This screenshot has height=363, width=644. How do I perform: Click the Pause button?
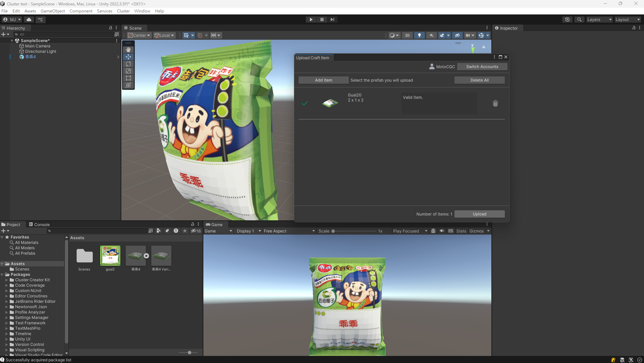pyautogui.click(x=322, y=20)
